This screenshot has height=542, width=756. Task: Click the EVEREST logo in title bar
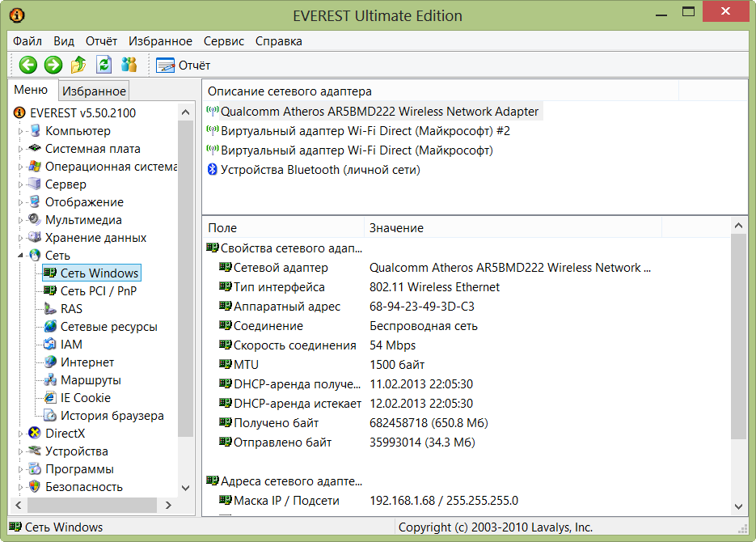coord(17,15)
